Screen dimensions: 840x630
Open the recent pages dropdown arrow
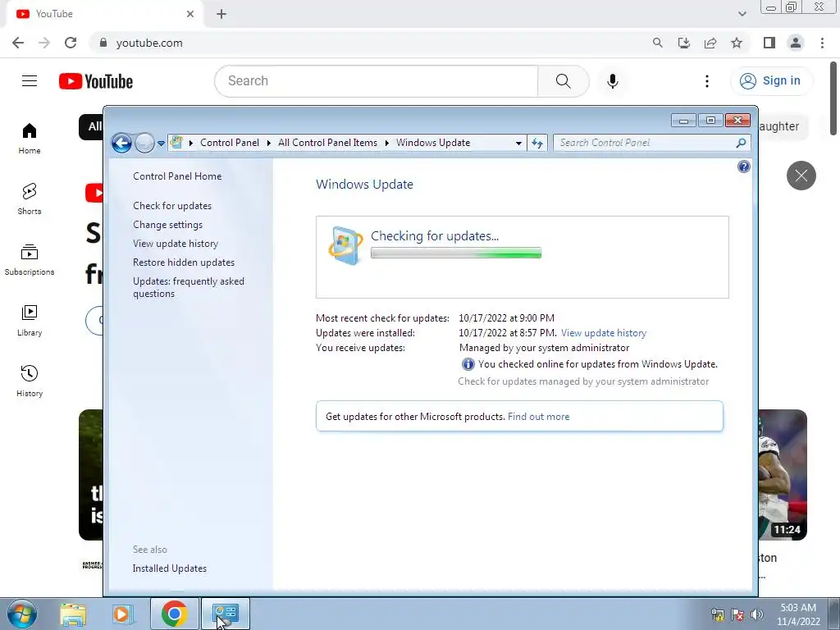[x=161, y=144]
